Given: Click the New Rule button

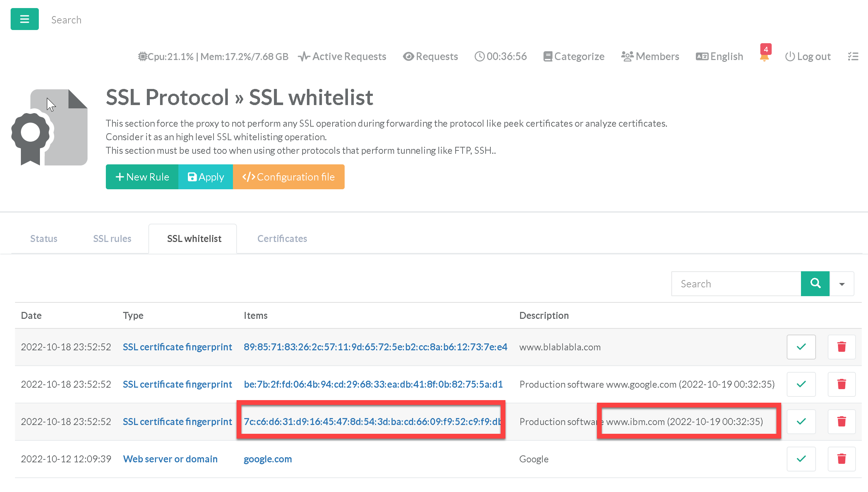Looking at the screenshot, I should 142,177.
